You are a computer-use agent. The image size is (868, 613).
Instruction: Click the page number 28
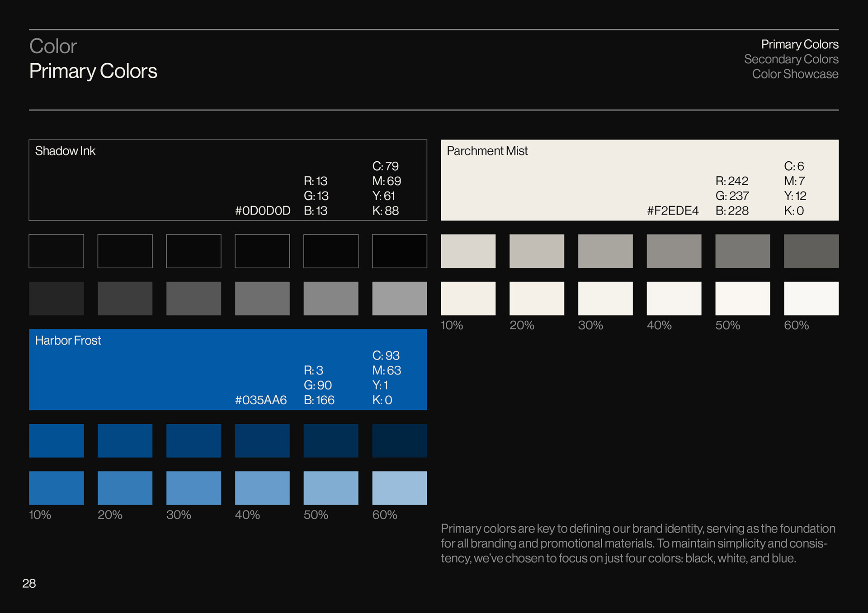29,584
